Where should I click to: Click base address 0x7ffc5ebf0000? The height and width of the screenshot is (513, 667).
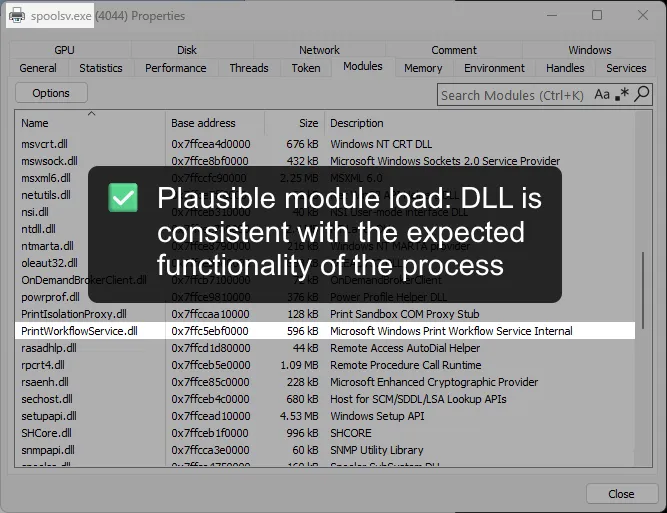pyautogui.click(x=210, y=331)
